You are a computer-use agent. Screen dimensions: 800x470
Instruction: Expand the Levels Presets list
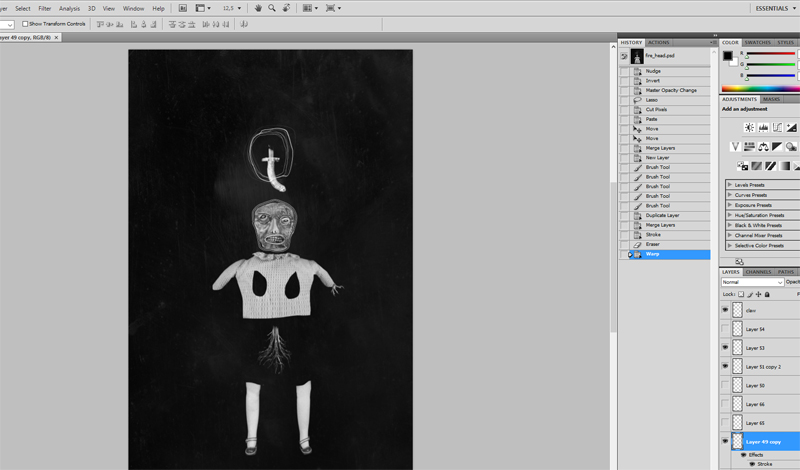[x=729, y=185]
